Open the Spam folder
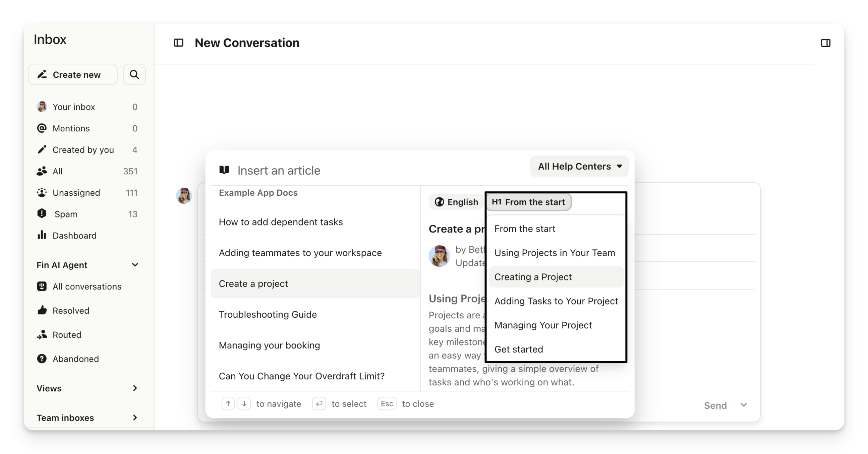 click(x=66, y=214)
